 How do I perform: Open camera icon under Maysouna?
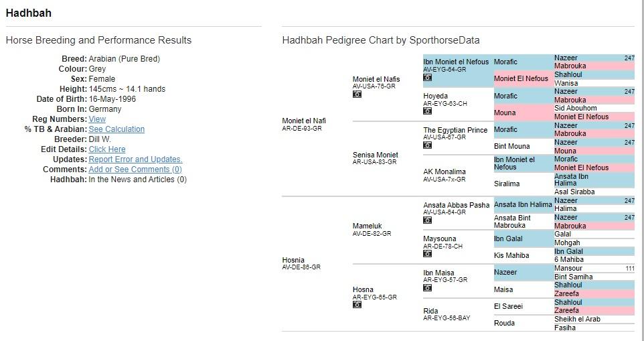tap(428, 254)
